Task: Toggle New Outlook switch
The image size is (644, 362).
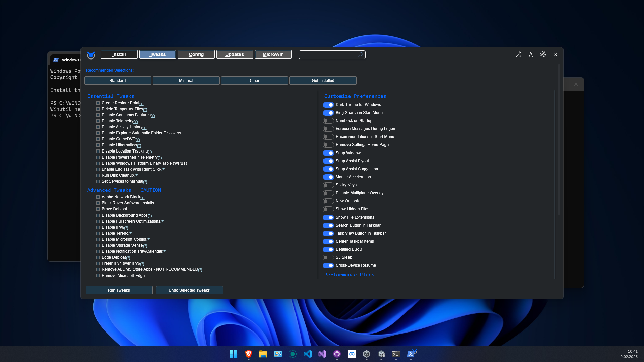Action: coord(328,201)
